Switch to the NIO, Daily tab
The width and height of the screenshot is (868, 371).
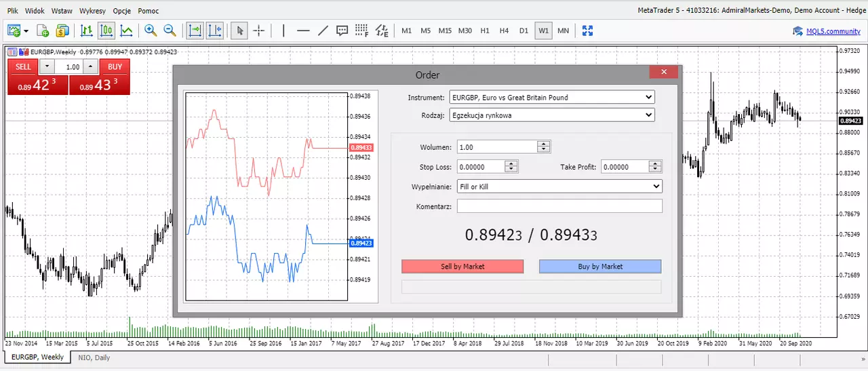click(x=94, y=357)
